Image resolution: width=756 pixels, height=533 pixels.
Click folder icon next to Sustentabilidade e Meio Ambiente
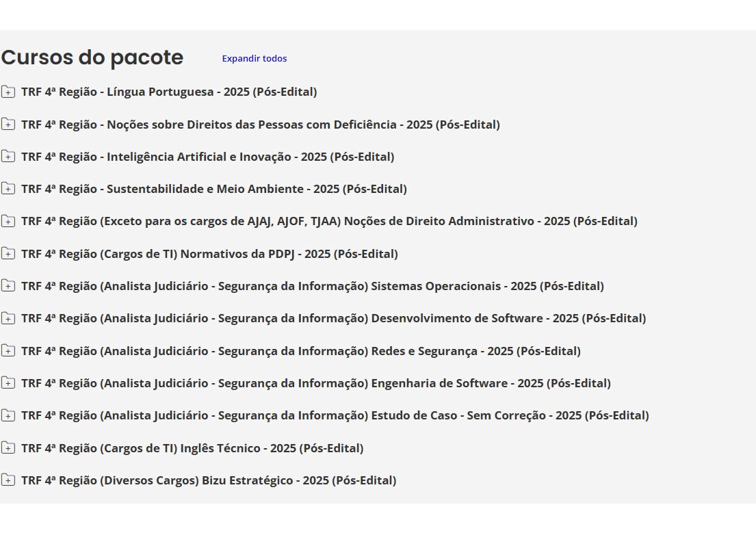coord(8,189)
